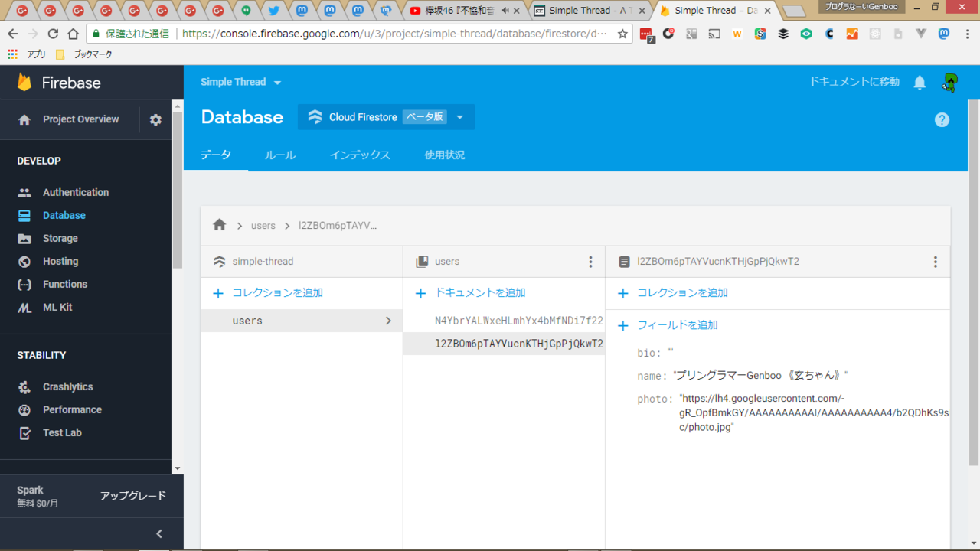
Task: Click the notifications bell icon
Action: 920,83
